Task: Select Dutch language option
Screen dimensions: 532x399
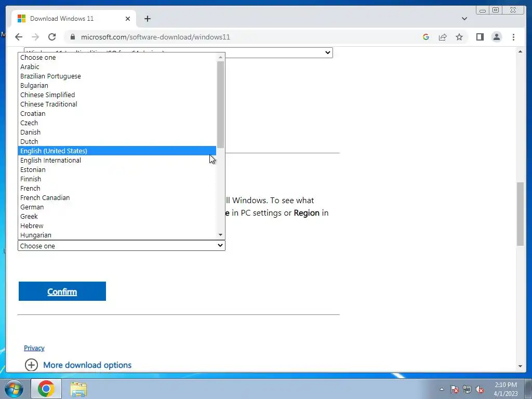Action: point(117,141)
